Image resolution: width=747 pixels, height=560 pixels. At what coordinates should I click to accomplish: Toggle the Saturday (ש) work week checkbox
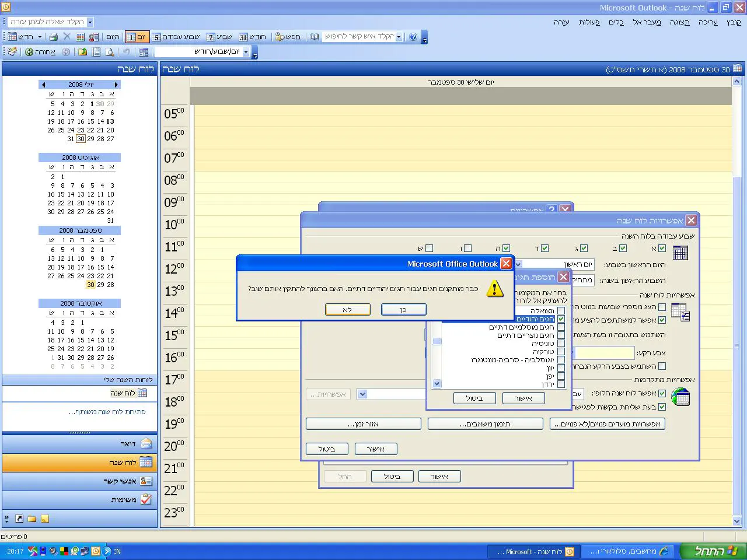429,249
